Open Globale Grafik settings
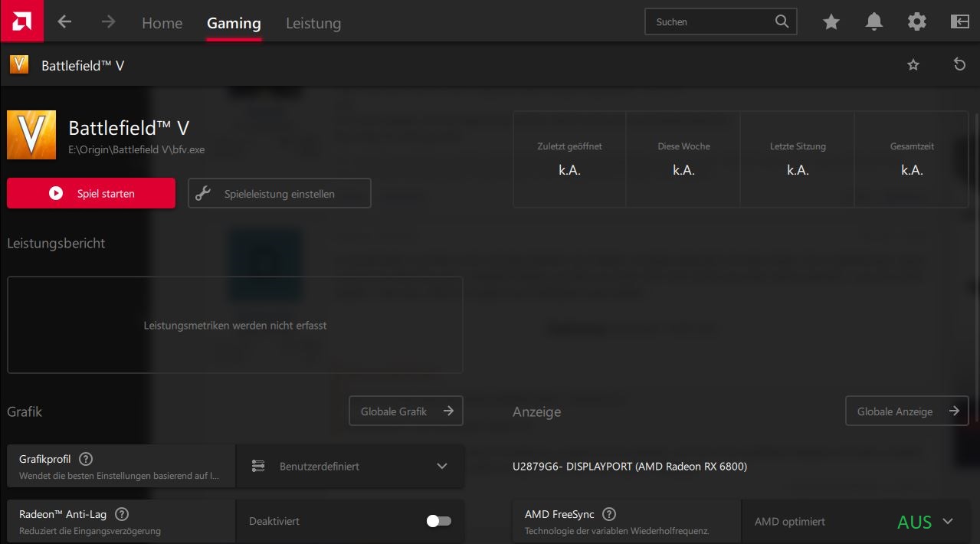 406,411
